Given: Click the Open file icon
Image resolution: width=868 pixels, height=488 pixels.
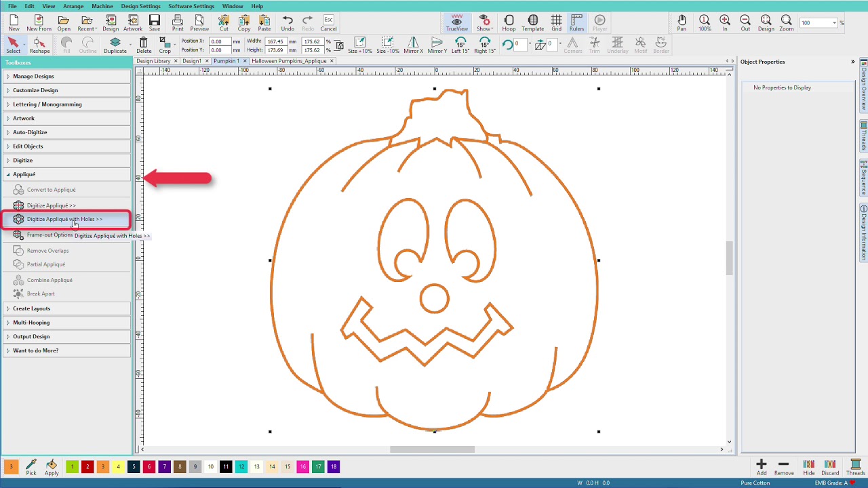Looking at the screenshot, I should point(63,23).
